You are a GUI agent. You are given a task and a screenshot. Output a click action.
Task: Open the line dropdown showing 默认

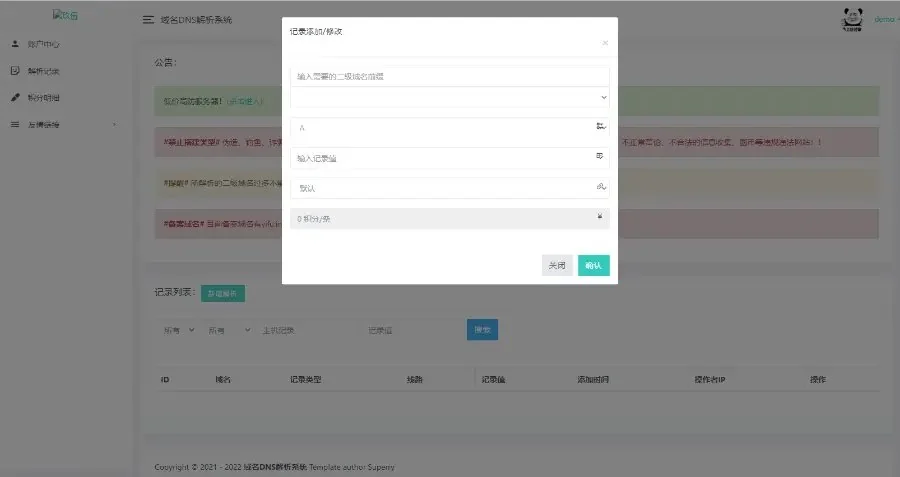449,188
